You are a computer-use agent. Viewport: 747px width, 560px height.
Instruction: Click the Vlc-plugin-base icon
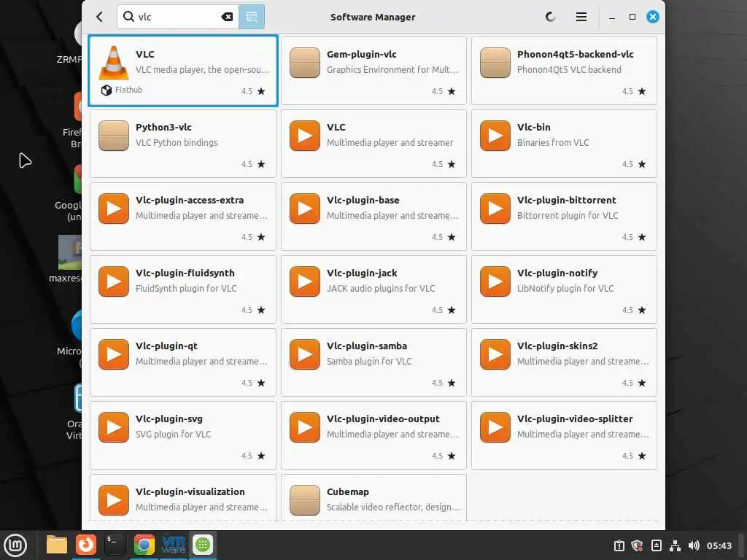[304, 208]
